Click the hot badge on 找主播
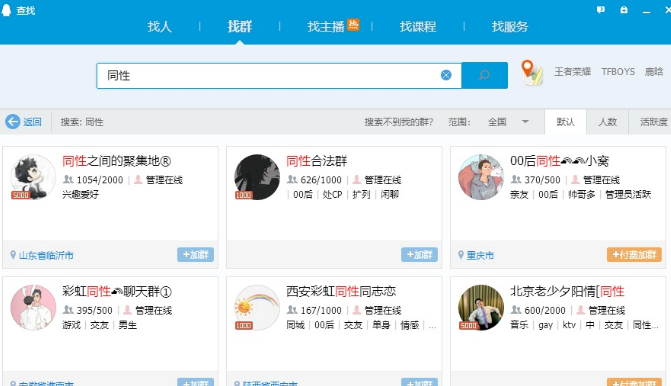Image resolution: width=671 pixels, height=386 pixels. point(353,25)
